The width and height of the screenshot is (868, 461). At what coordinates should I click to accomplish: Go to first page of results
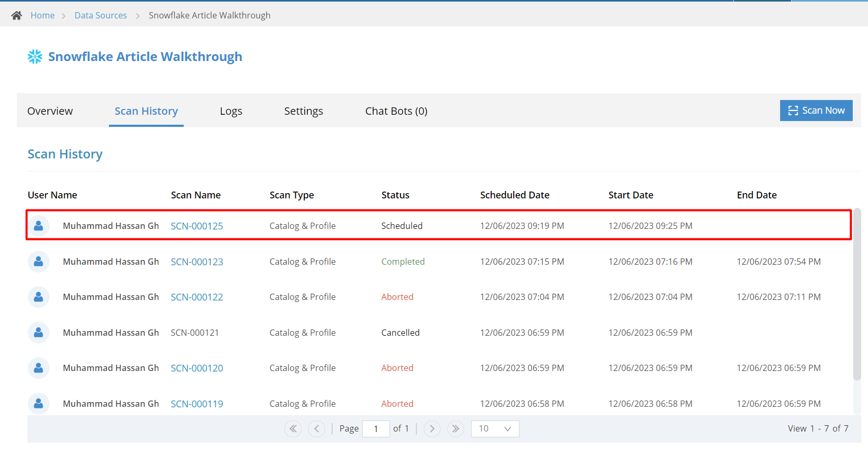coord(293,429)
